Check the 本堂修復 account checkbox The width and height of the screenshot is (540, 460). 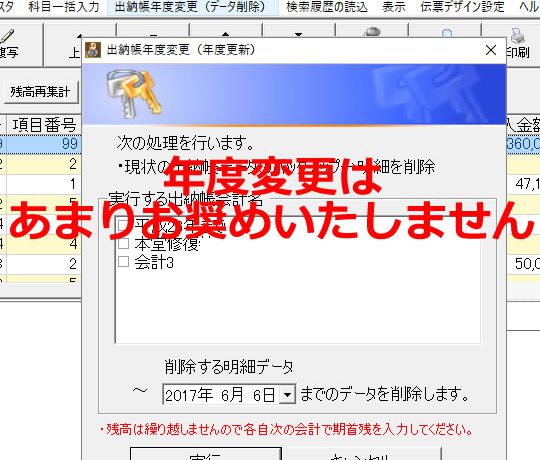(123, 243)
